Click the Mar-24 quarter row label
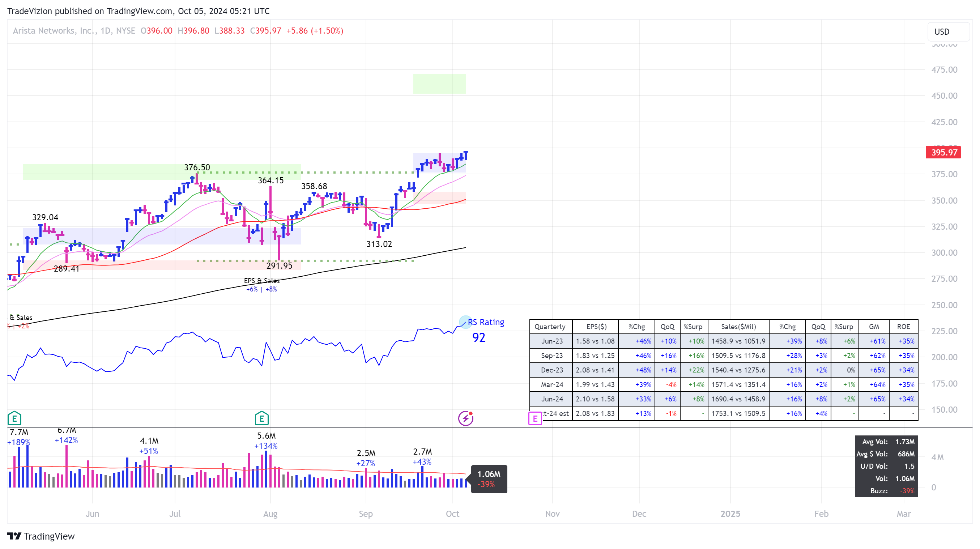The image size is (980, 549). tap(551, 385)
